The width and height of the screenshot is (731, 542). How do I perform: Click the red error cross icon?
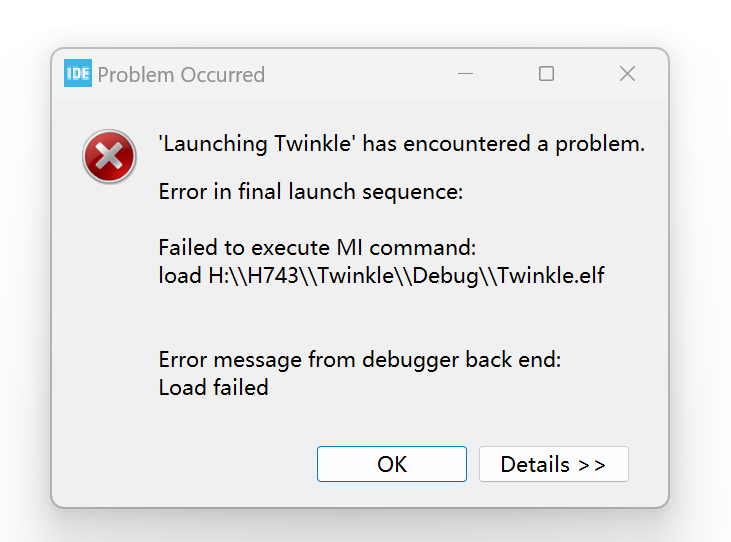point(109,156)
